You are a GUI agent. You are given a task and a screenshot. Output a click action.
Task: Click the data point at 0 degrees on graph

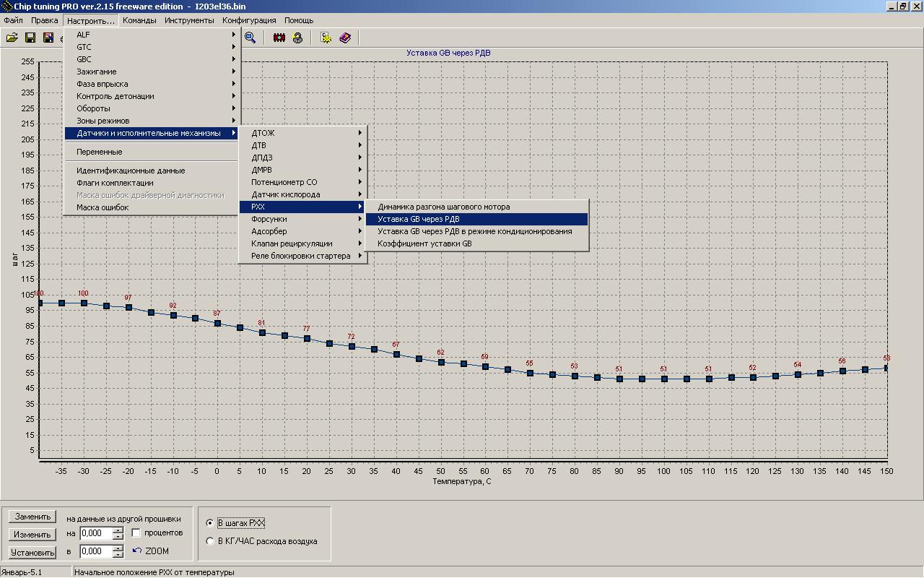click(x=217, y=324)
